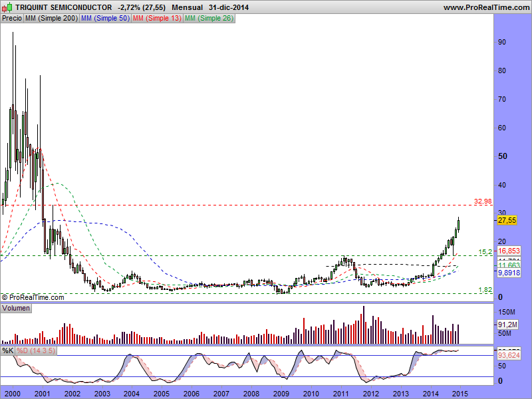Click the 2013 year label on the time axis
532x399 pixels.
pyautogui.click(x=401, y=394)
